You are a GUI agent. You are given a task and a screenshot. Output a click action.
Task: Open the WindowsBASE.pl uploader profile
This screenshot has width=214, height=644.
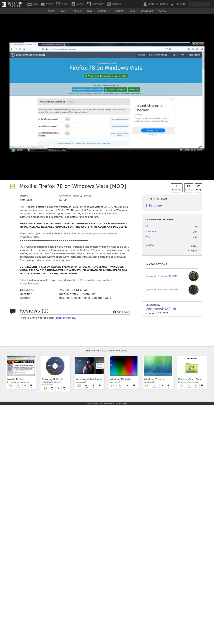click(161, 309)
